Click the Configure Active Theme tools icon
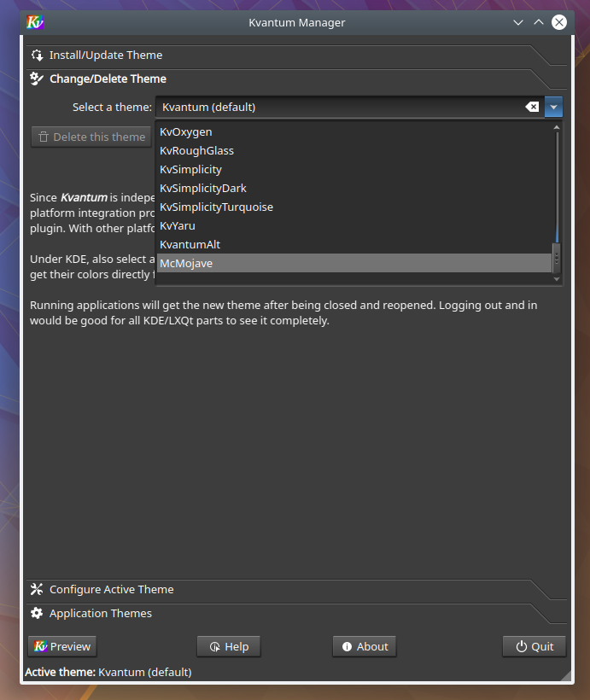Screen dimensions: 590x700 click(x=37, y=589)
